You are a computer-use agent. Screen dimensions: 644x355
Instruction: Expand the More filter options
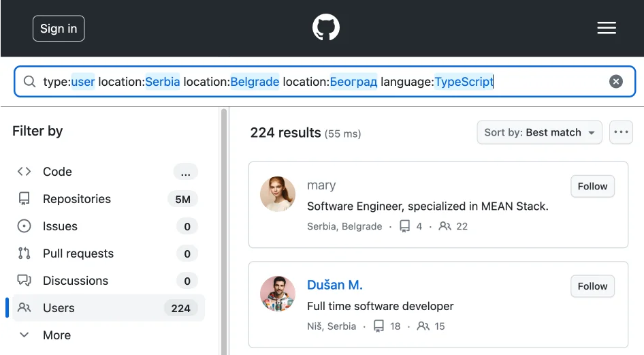(57, 335)
